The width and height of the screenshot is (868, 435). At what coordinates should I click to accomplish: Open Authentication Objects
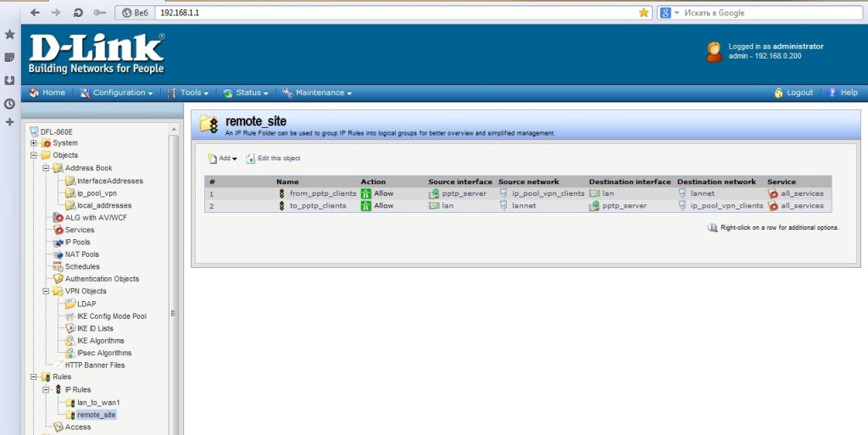click(102, 279)
